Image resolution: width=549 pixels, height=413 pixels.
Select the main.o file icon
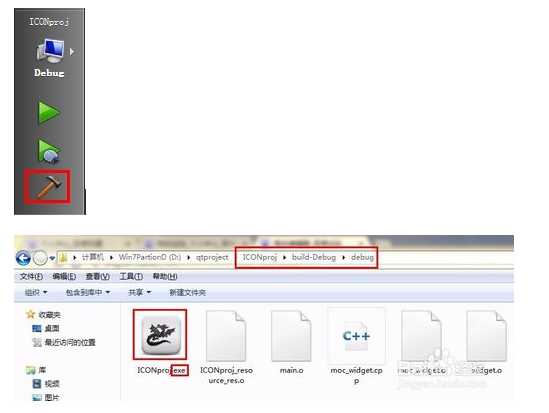tap(291, 336)
